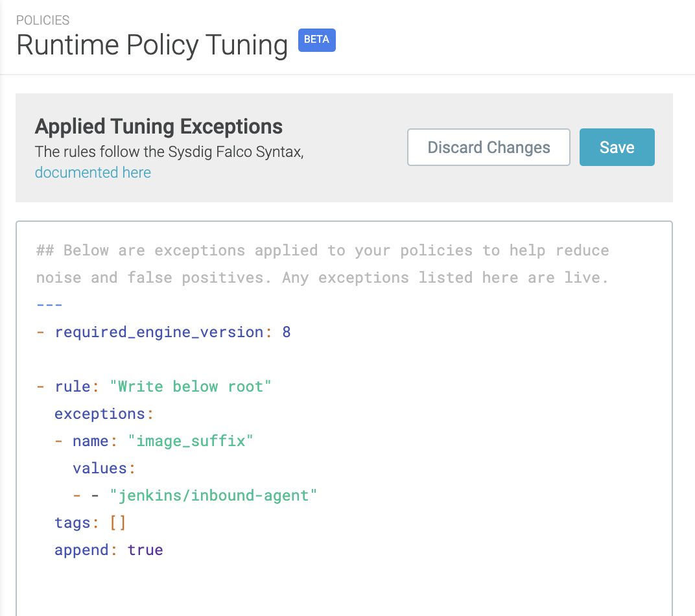This screenshot has height=616, width=695.
Task: Place cursor on engine version value 8
Action: pyautogui.click(x=287, y=332)
